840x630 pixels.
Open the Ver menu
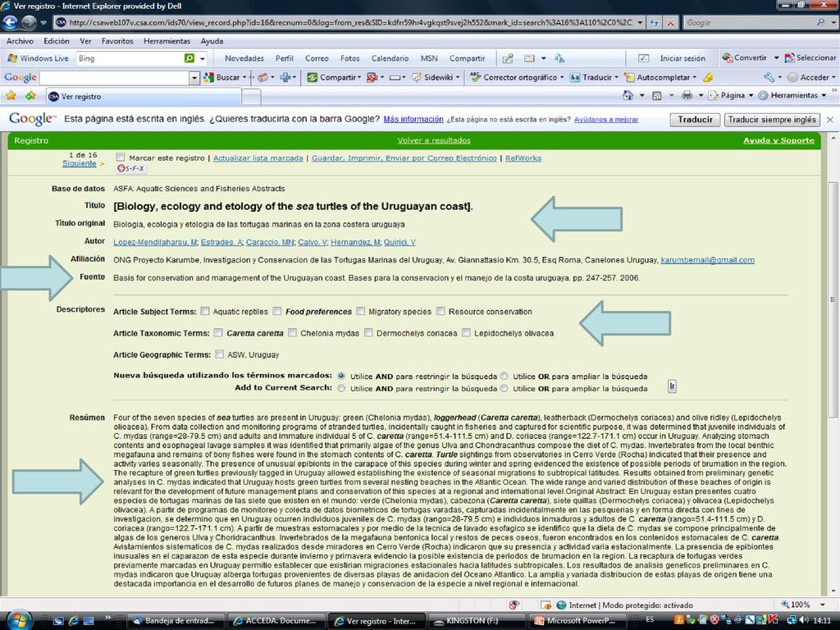85,41
